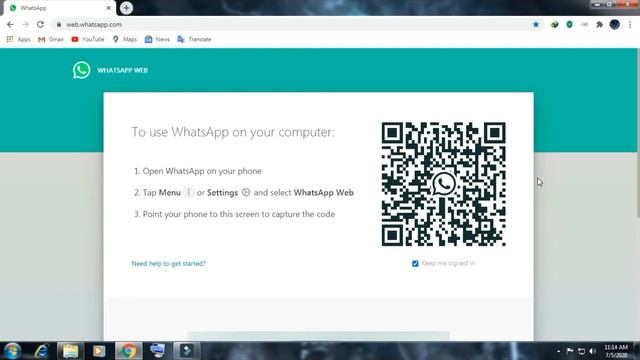Close the WhatsApp tab
640x360 pixels.
pos(109,8)
